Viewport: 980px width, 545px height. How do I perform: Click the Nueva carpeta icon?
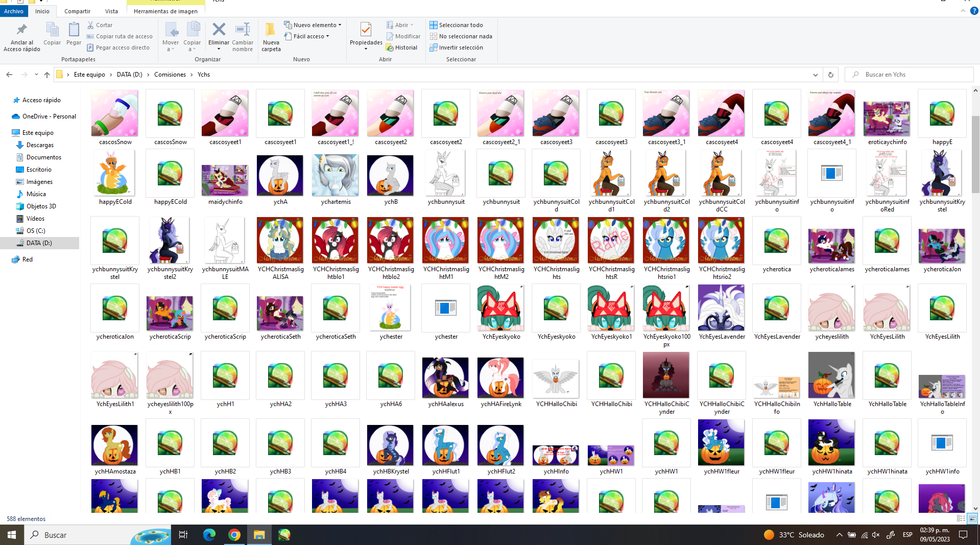coord(271,30)
